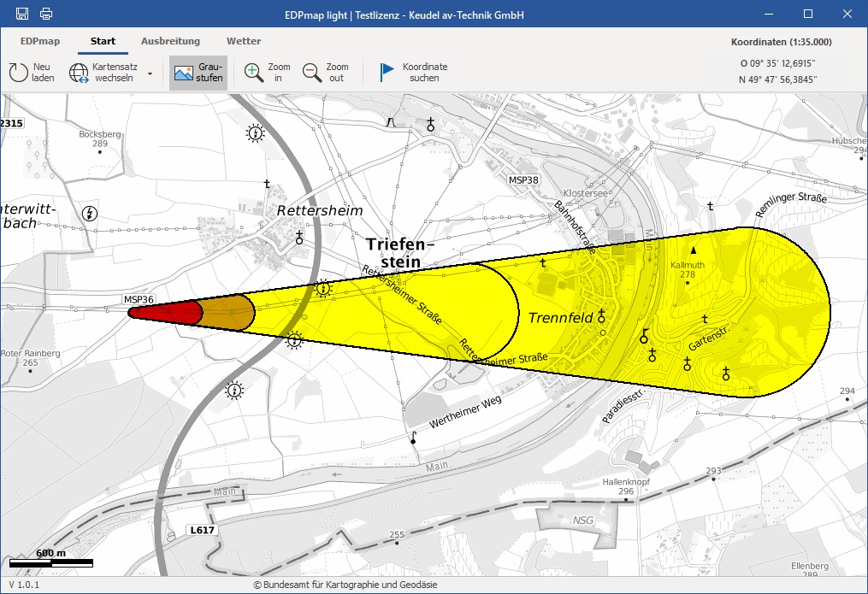868x594 pixels.
Task: Open the Wetter tab
Action: click(x=244, y=41)
